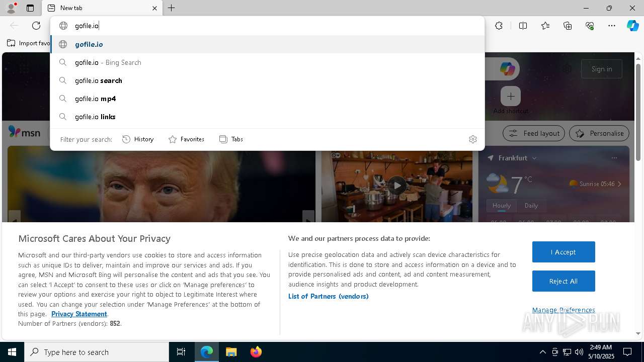This screenshot has height=362, width=644.
Task: Go to next news slide
Action: coord(308,217)
